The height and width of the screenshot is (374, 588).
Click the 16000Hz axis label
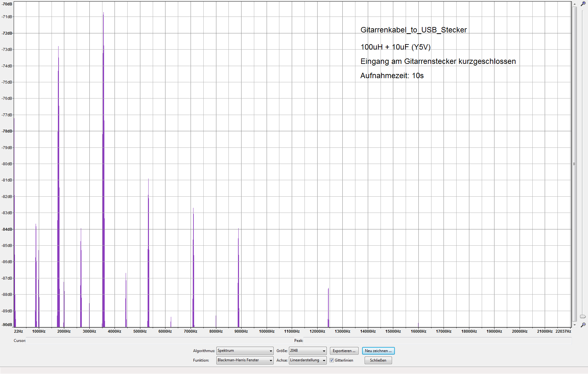(x=418, y=331)
